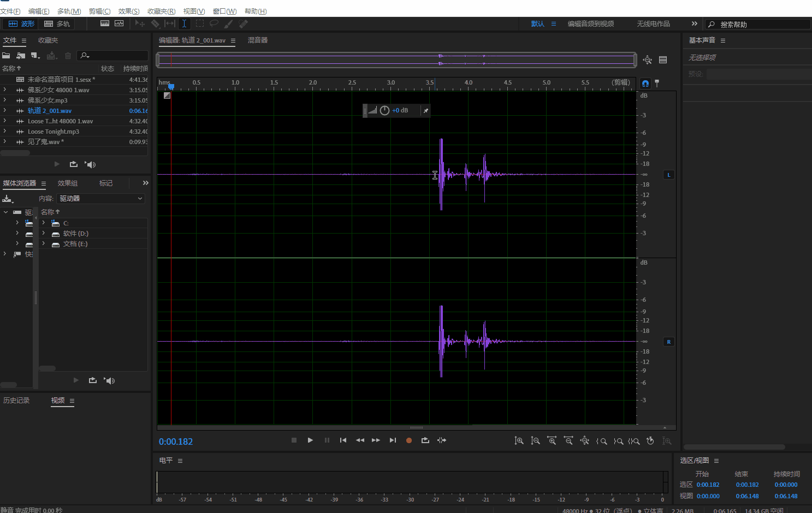Pin the volume HUD overlay
The width and height of the screenshot is (812, 513).
coord(426,110)
